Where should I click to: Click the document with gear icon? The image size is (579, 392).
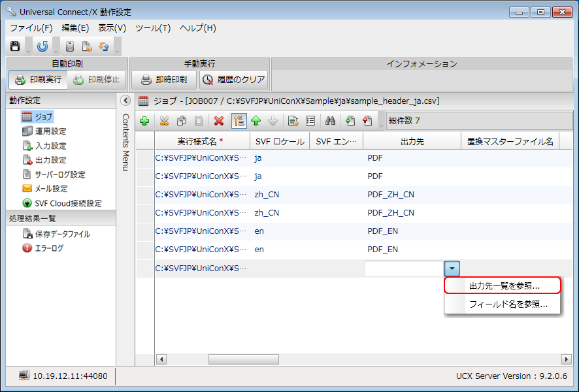click(x=87, y=46)
